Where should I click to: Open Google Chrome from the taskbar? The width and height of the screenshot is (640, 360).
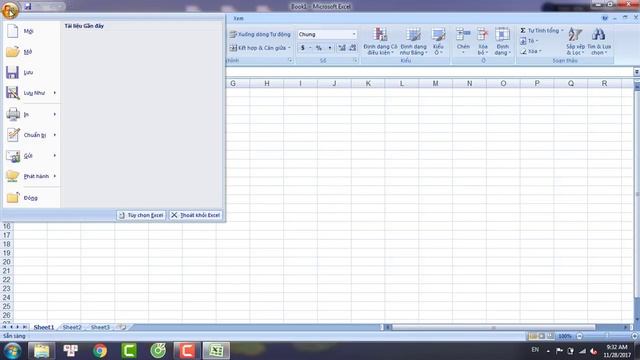(x=100, y=351)
